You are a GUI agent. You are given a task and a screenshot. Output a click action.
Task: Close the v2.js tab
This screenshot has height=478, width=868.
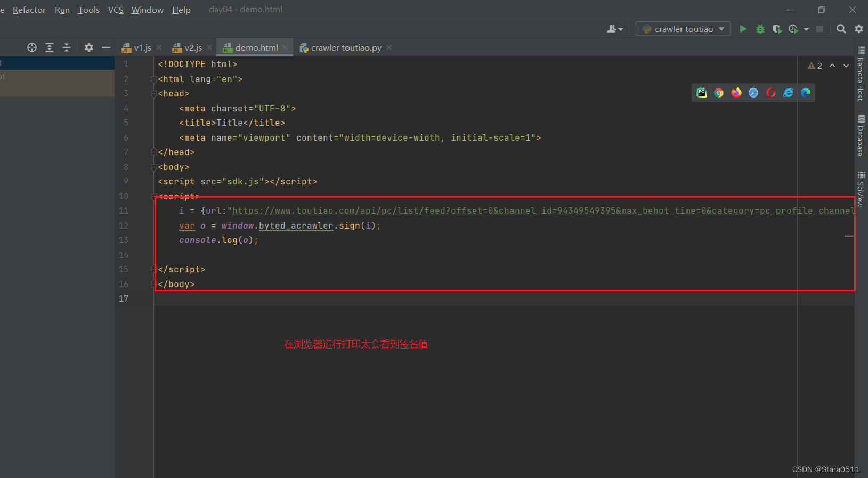point(209,47)
